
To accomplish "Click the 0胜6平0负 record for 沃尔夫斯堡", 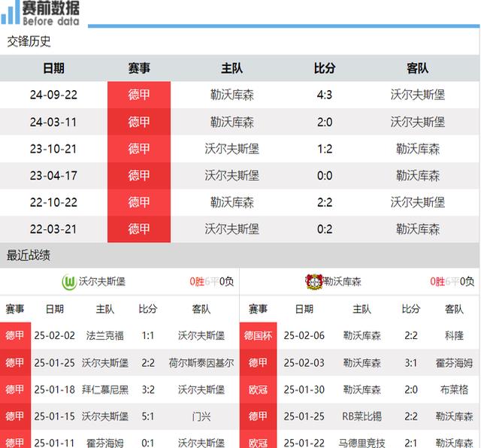I will pos(212,281).
